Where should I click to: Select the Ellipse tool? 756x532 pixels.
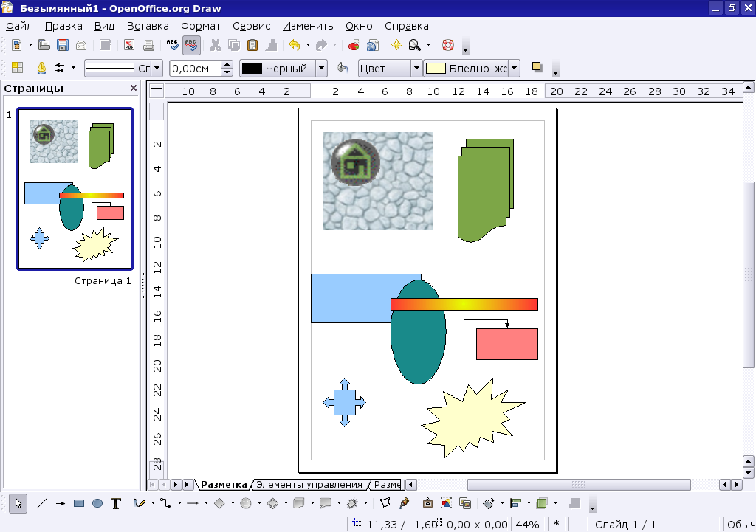(96, 503)
